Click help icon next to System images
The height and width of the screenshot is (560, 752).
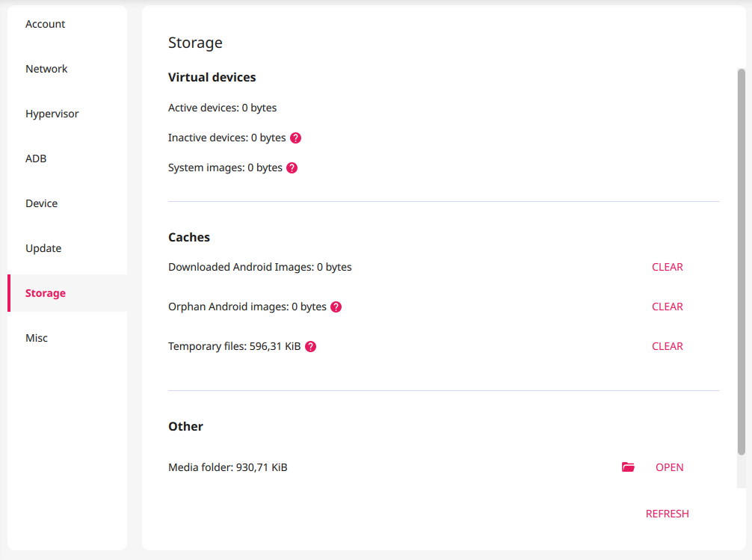click(x=292, y=168)
